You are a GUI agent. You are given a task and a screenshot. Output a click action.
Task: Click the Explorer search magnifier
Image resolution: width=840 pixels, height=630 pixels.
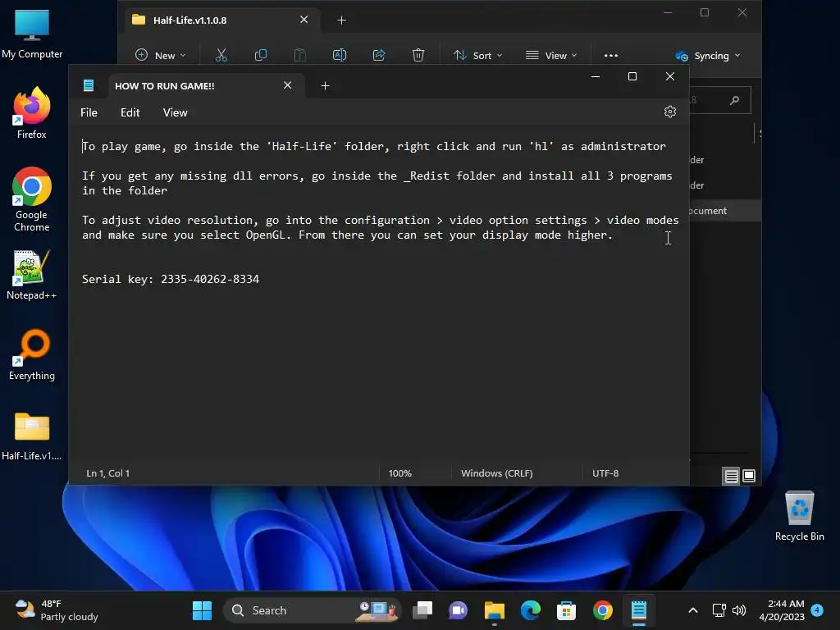pyautogui.click(x=734, y=100)
